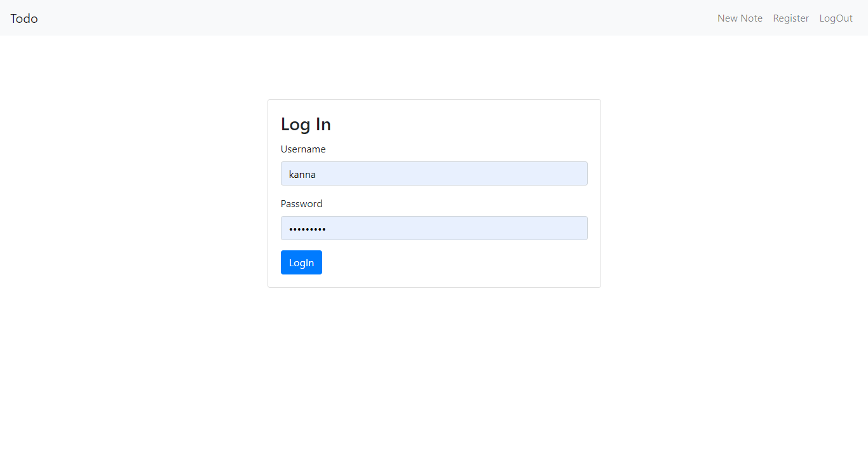Viewport: 868px width, 453px height.
Task: Click the Username label
Action: coord(303,149)
